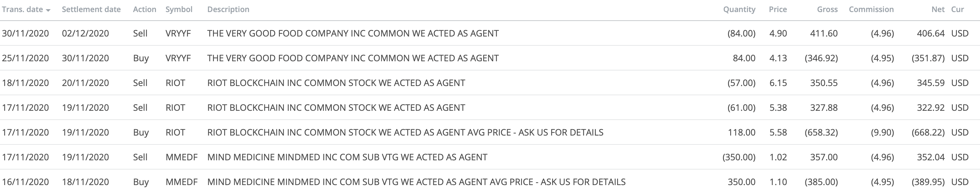Click the (350.00) quantity in the MMEDF sell row

(738, 157)
